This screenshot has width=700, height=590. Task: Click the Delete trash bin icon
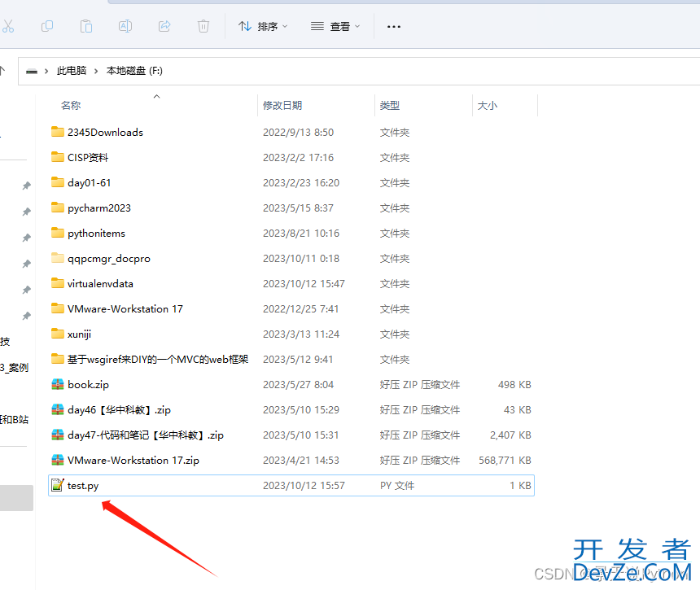click(203, 26)
